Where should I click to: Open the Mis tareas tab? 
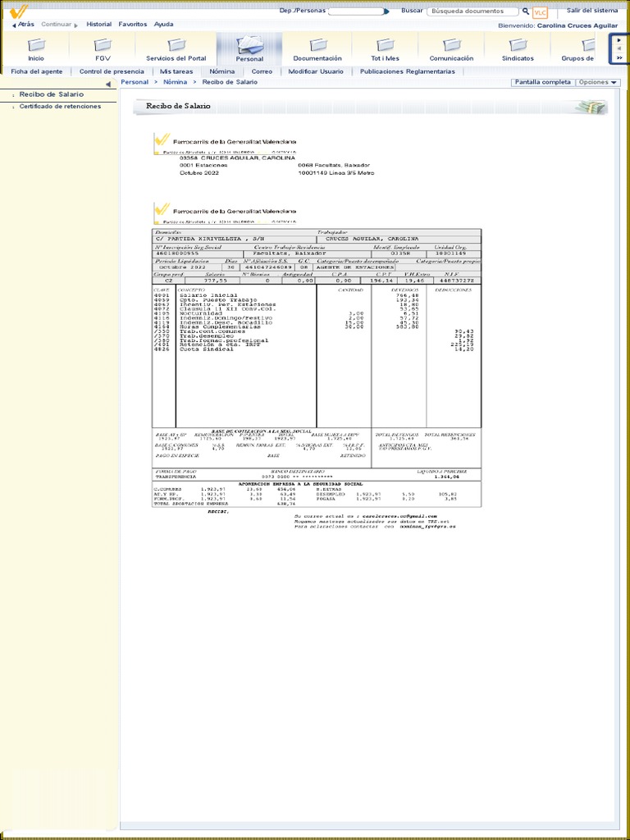[176, 71]
